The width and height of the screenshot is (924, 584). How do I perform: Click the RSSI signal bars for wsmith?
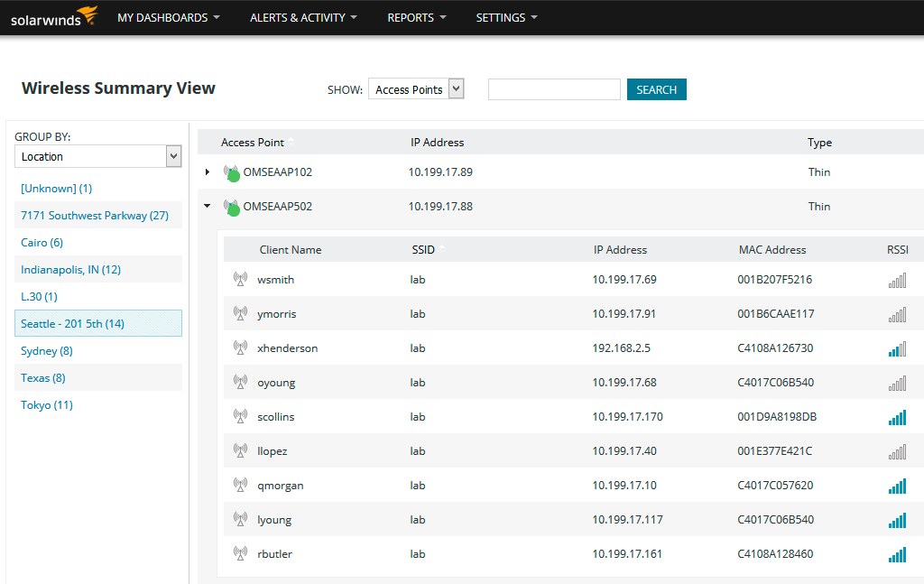[x=897, y=281]
